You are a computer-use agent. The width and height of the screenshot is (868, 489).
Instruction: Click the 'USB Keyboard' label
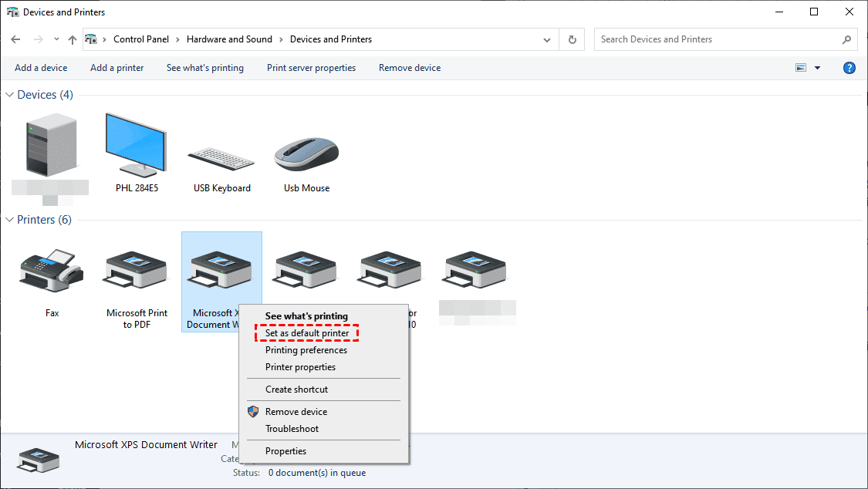222,188
